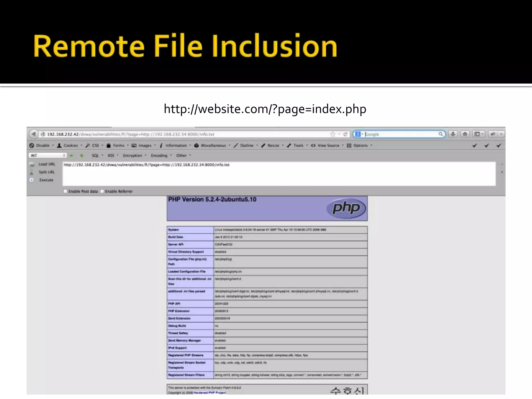The image size is (532, 399).
Task: Click the green plus HackBar icon
Action: click(x=82, y=156)
